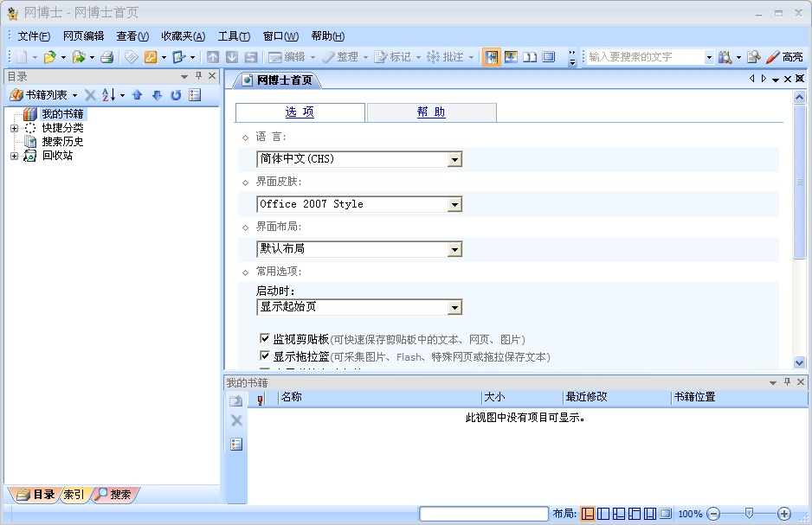Click the page vertical scrollbar thumb
Screen dimensions: 812x525
[x=799, y=182]
